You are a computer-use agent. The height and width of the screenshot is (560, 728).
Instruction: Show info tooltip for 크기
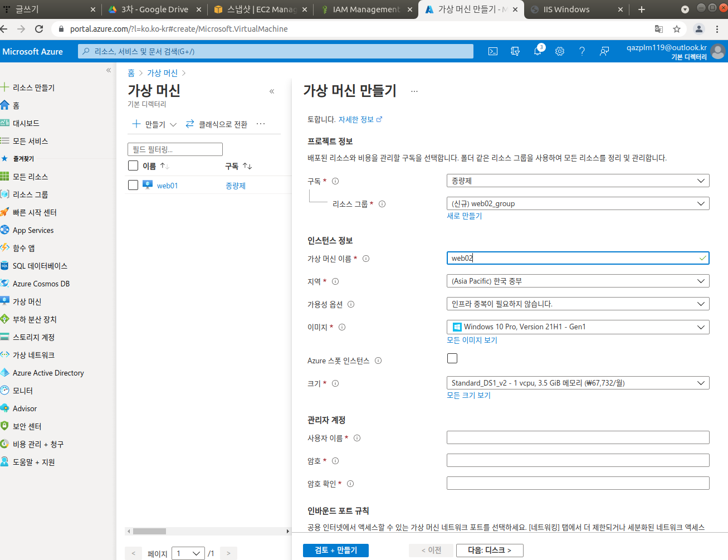[335, 383]
